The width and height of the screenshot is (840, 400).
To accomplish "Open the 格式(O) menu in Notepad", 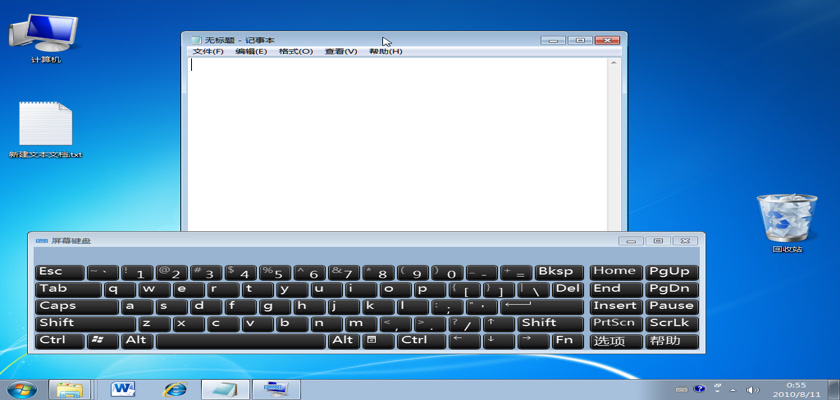I will (295, 51).
